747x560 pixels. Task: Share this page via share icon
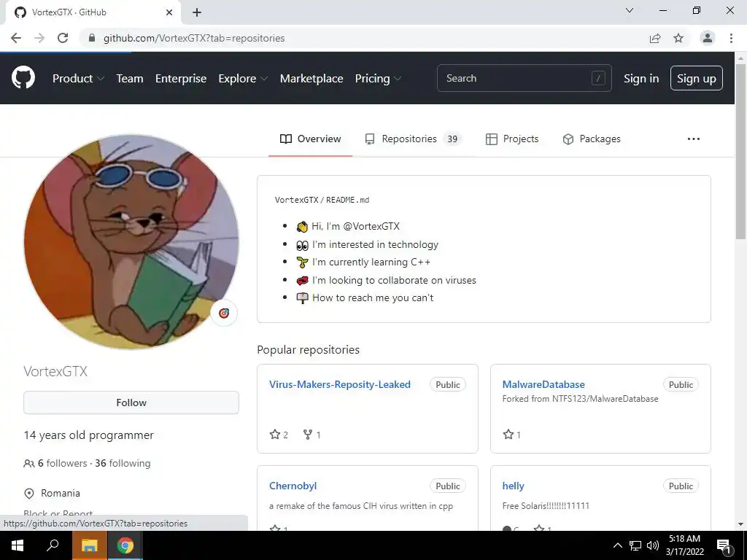click(x=655, y=38)
